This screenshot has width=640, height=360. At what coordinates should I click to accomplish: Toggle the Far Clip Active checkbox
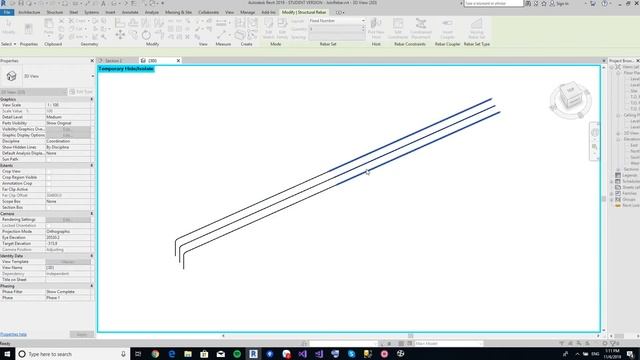tap(49, 189)
